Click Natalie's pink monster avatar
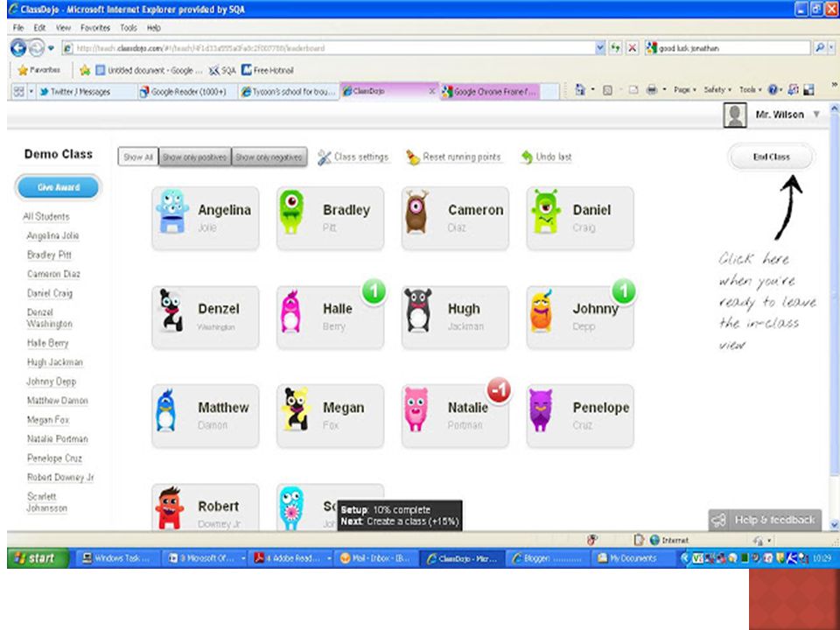The height and width of the screenshot is (630, 840). click(x=416, y=409)
